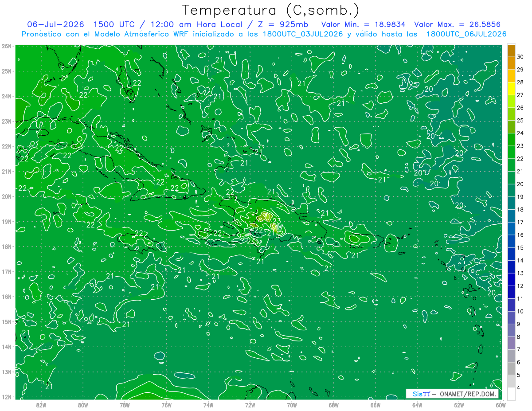Viewport: 532px width, 411px height.
Task: Click the 'Temperatura (C,somb.)' chart title
Action: click(271, 11)
